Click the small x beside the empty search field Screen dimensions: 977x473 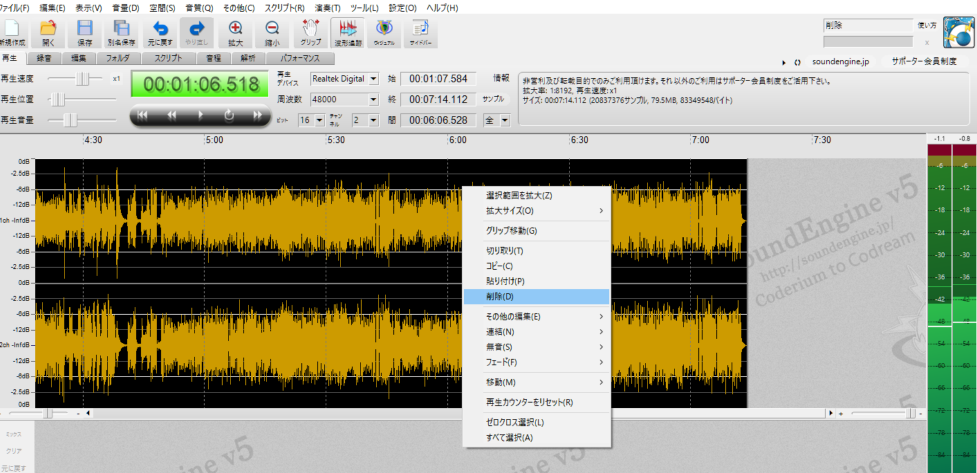[x=927, y=42]
